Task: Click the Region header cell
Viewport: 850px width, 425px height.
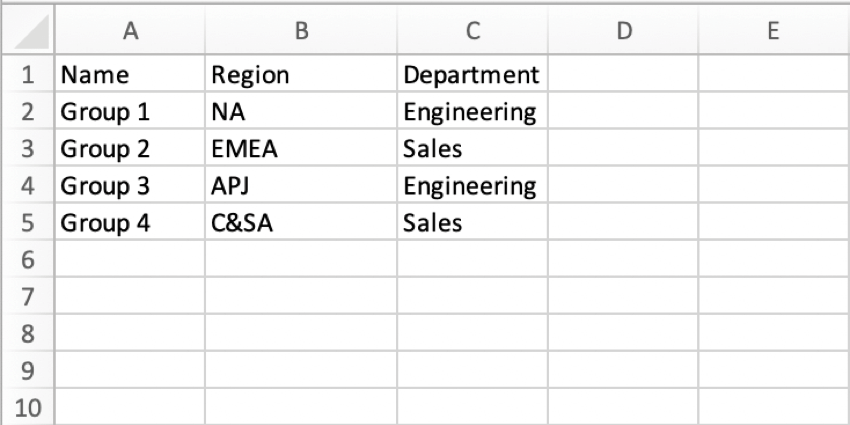Action: (300, 75)
